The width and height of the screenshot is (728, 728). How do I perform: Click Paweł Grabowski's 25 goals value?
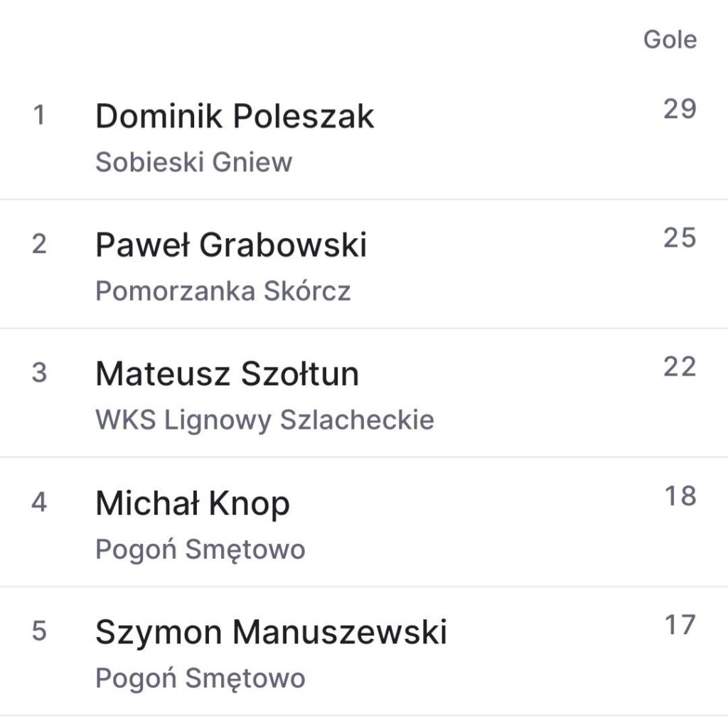point(680,238)
